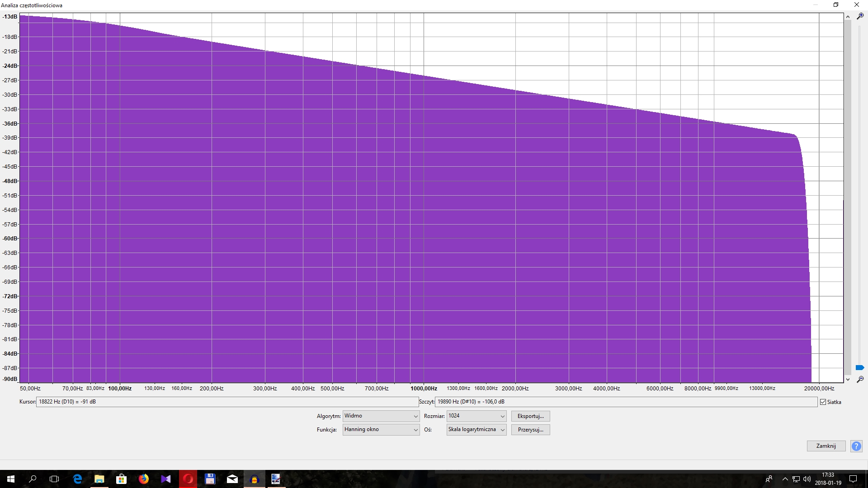
Task: Open Audacity from the taskbar
Action: [254, 479]
